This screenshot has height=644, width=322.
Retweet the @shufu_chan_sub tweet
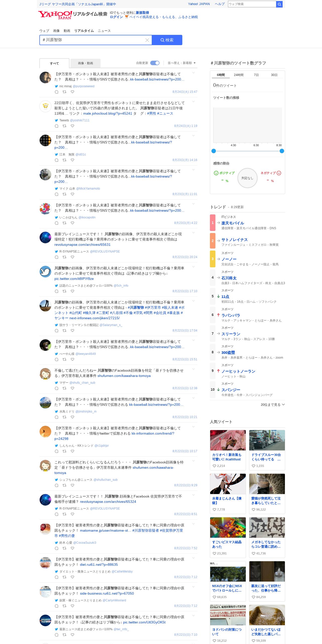tap(64, 388)
